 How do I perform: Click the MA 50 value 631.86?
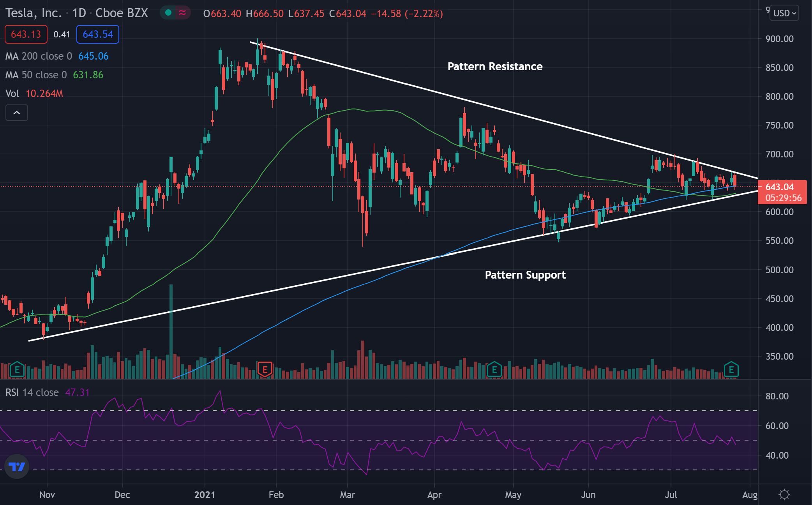click(x=88, y=75)
